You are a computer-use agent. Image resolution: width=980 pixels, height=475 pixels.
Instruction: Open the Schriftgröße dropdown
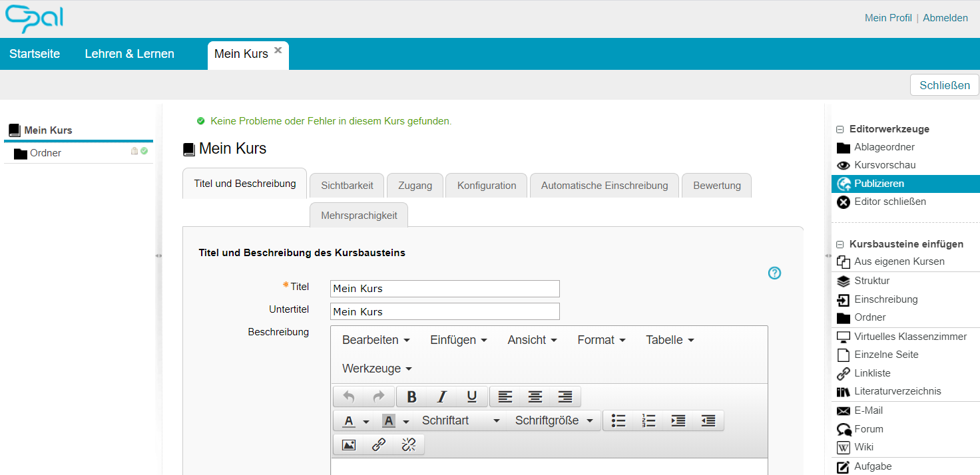(553, 420)
